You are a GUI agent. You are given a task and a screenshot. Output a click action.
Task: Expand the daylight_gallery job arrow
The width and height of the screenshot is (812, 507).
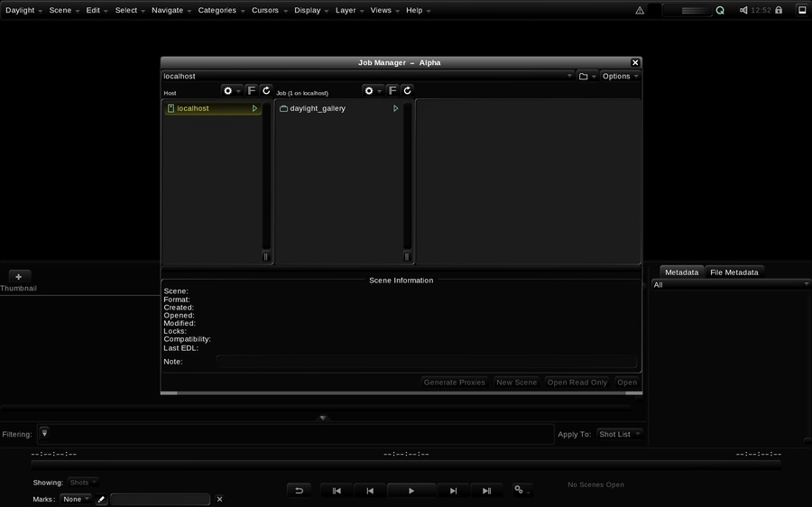point(396,108)
